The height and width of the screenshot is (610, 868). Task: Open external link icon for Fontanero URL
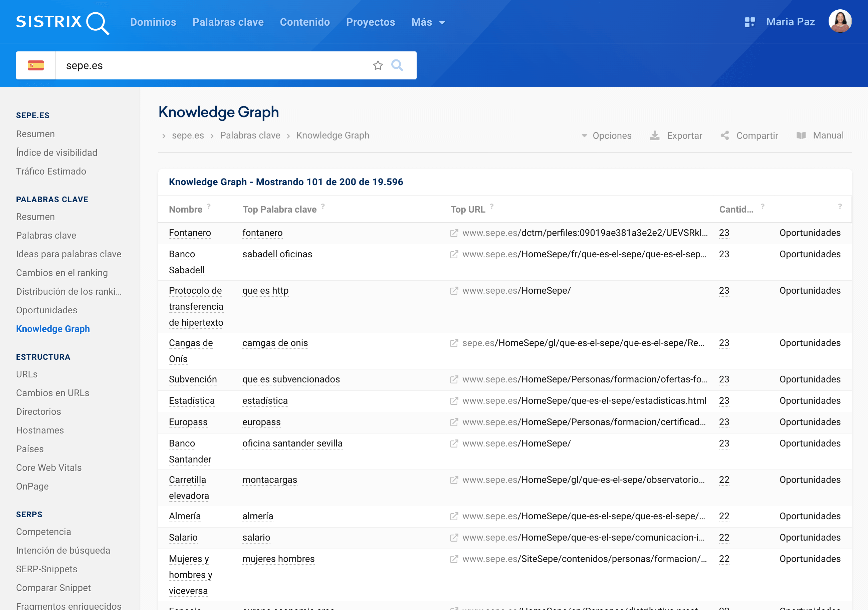click(x=454, y=233)
